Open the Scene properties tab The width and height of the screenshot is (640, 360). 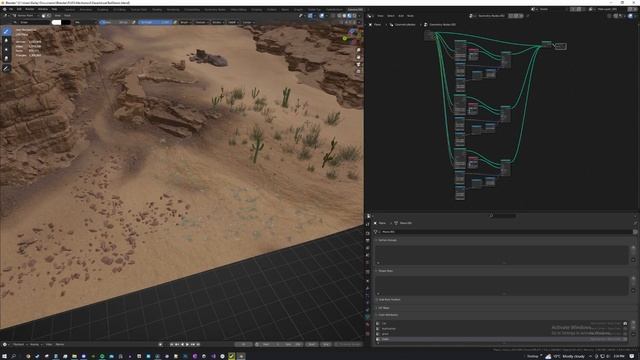pos(368,255)
